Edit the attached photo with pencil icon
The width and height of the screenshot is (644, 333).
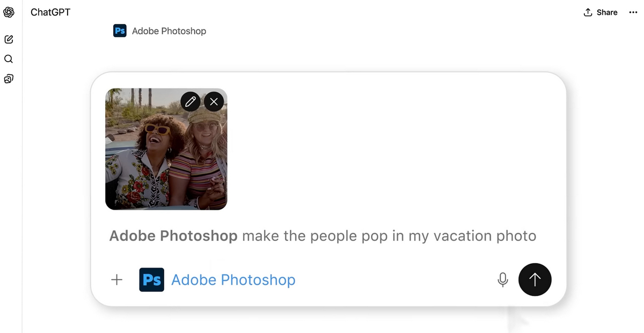tap(190, 101)
